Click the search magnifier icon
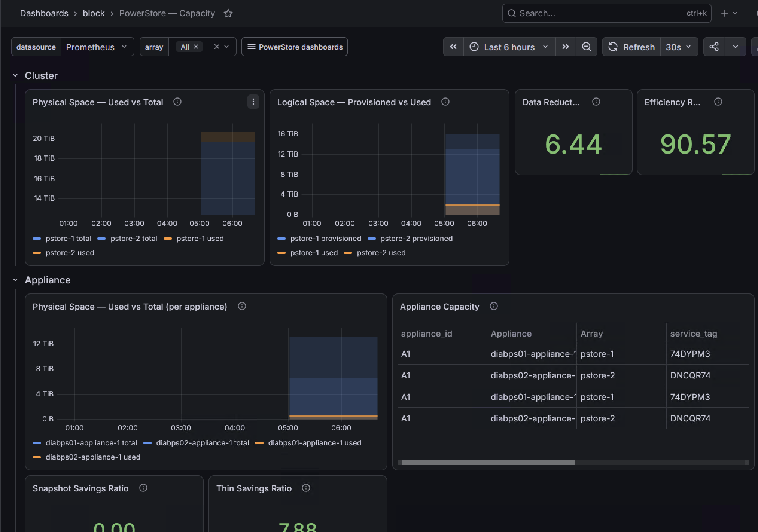This screenshot has height=532, width=758. click(x=512, y=13)
